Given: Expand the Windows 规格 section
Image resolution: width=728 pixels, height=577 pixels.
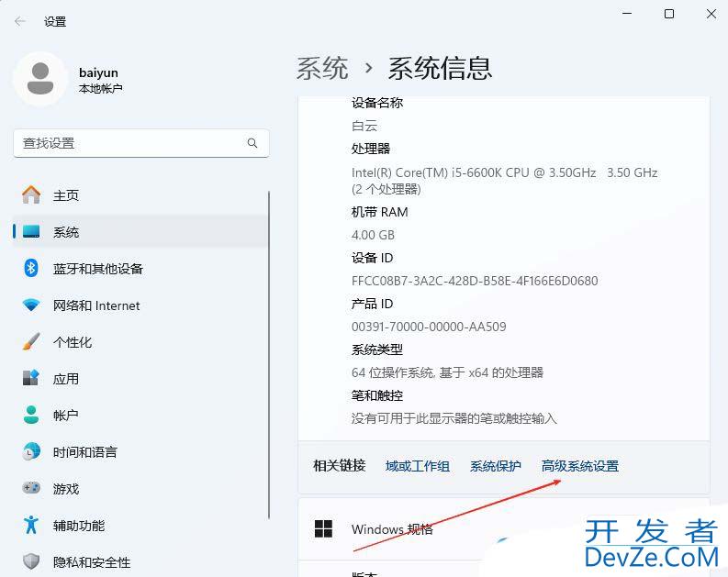Looking at the screenshot, I should click(504, 529).
